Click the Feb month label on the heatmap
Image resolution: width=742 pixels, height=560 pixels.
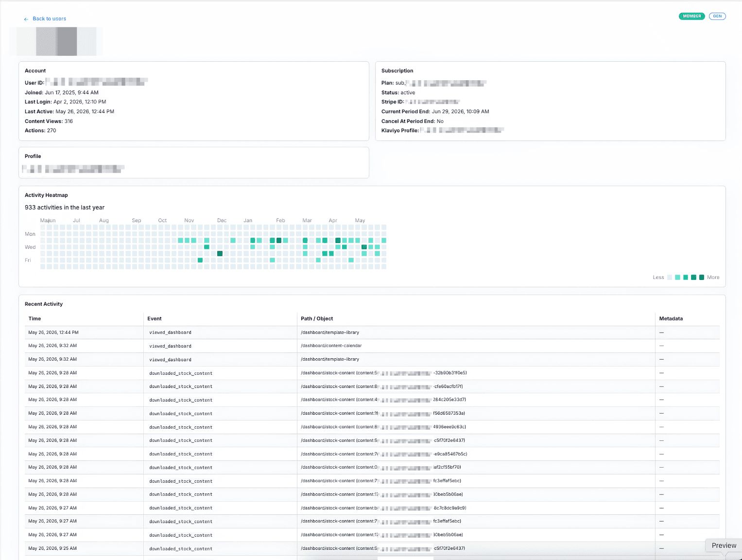coord(280,221)
